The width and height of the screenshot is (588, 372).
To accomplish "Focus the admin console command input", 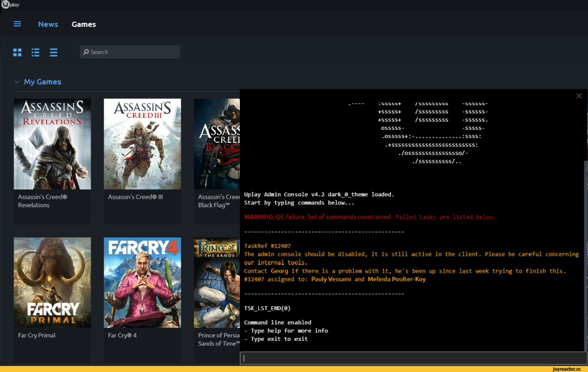I will (413, 358).
